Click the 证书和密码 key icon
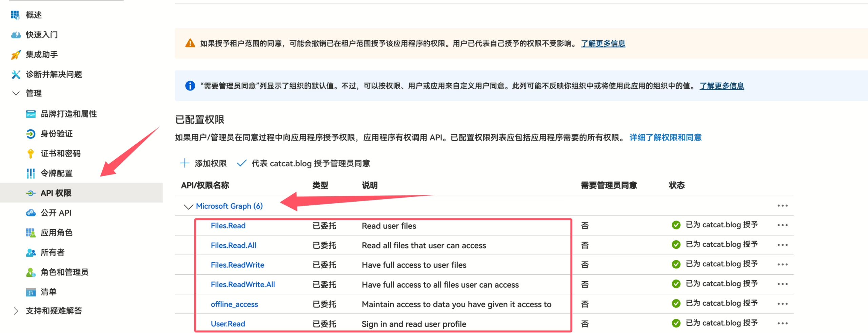Image resolution: width=868 pixels, height=333 pixels. (x=31, y=153)
